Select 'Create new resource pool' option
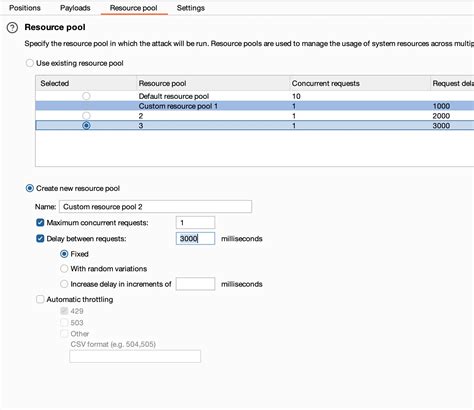This screenshot has height=410, width=474. [30, 188]
